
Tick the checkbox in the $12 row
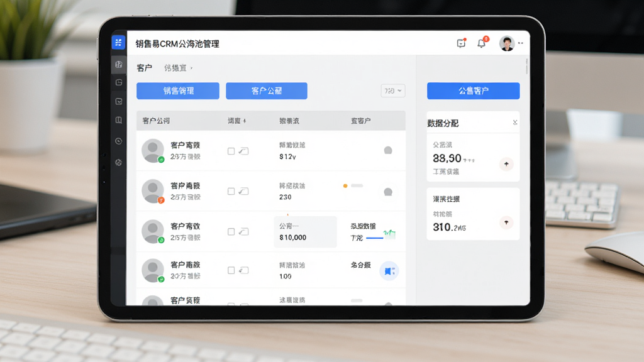[231, 151]
